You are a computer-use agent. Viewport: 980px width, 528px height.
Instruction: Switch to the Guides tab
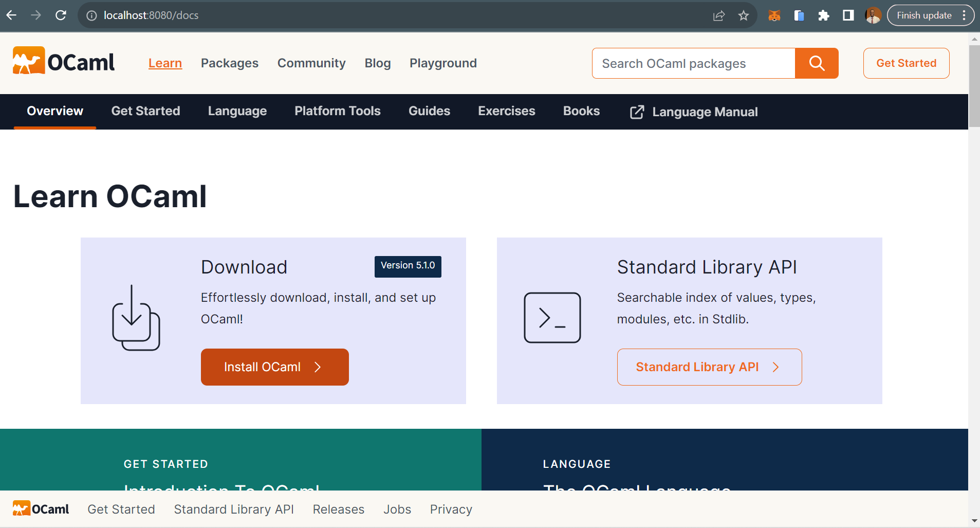coord(429,111)
